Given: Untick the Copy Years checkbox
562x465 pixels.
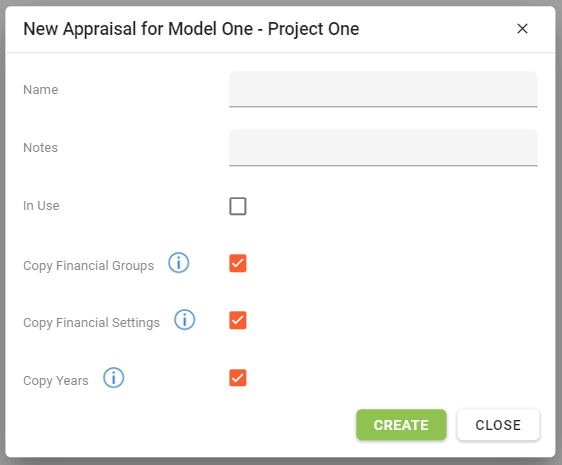Looking at the screenshot, I should click(238, 378).
